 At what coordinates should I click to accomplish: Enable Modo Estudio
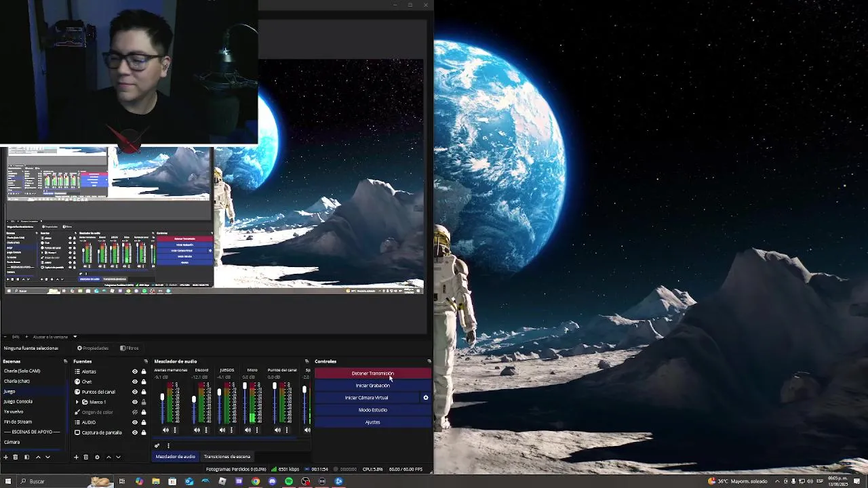point(372,410)
